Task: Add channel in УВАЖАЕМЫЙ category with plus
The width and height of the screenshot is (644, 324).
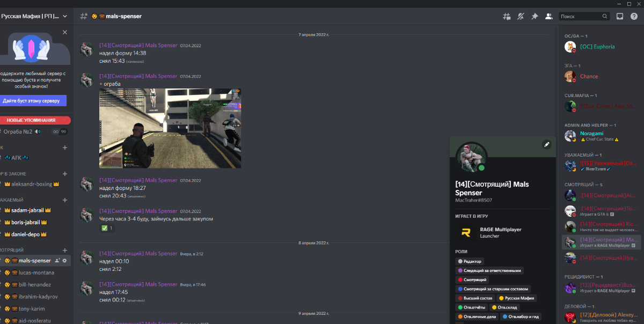Action: click(65, 200)
